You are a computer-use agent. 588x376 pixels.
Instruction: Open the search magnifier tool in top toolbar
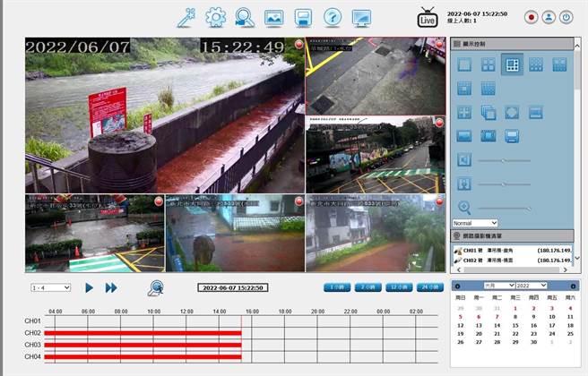click(244, 17)
